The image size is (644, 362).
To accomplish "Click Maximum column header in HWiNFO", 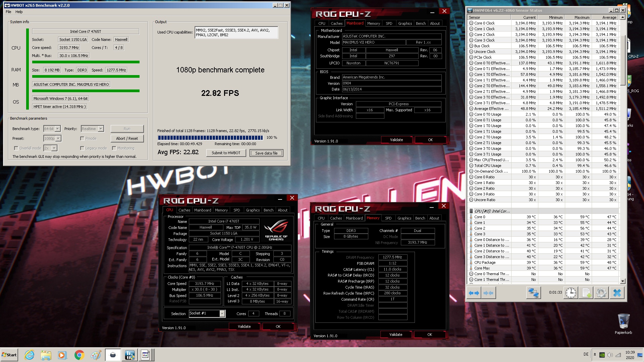I will pos(578,17).
